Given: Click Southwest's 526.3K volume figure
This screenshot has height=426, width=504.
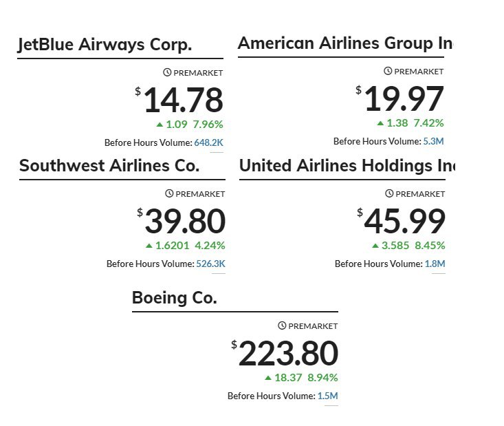Looking at the screenshot, I should coord(210,264).
